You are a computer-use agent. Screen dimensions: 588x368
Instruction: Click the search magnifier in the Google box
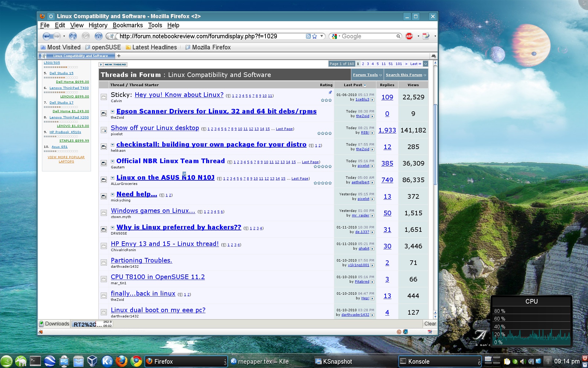398,36
